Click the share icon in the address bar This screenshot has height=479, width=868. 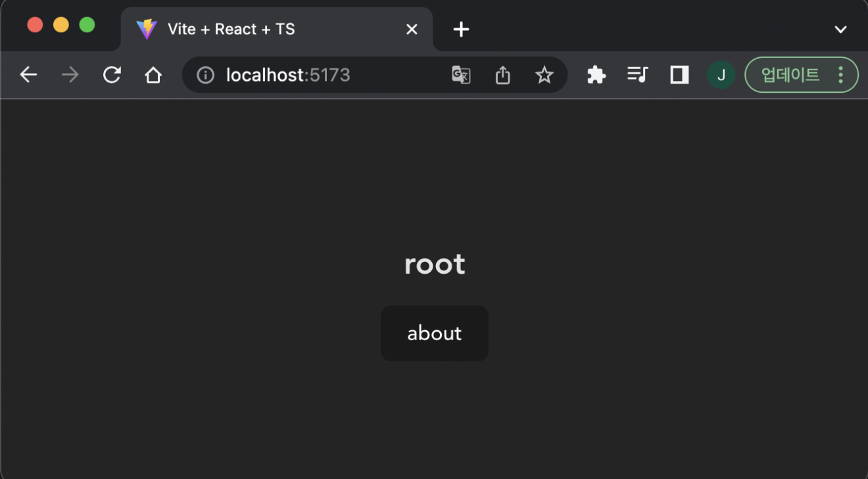tap(502, 75)
